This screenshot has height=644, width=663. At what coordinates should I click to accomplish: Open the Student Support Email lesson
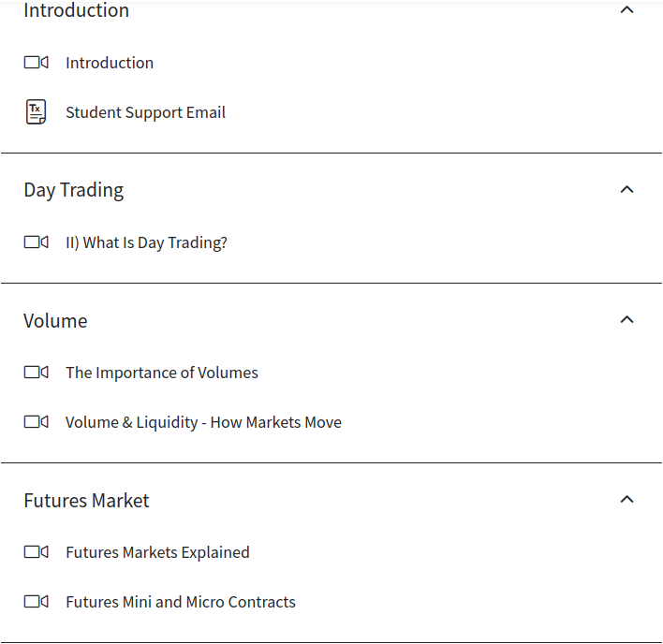[145, 112]
